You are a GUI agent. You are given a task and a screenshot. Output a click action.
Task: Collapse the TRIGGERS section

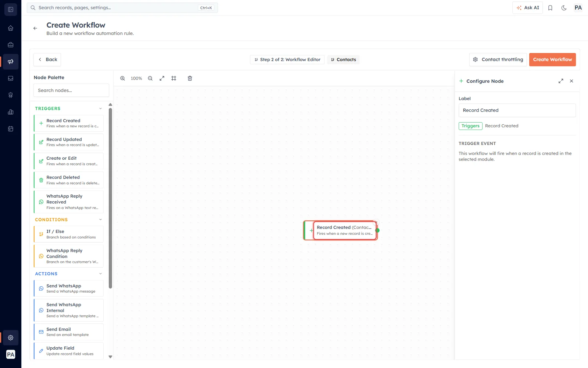(x=100, y=109)
